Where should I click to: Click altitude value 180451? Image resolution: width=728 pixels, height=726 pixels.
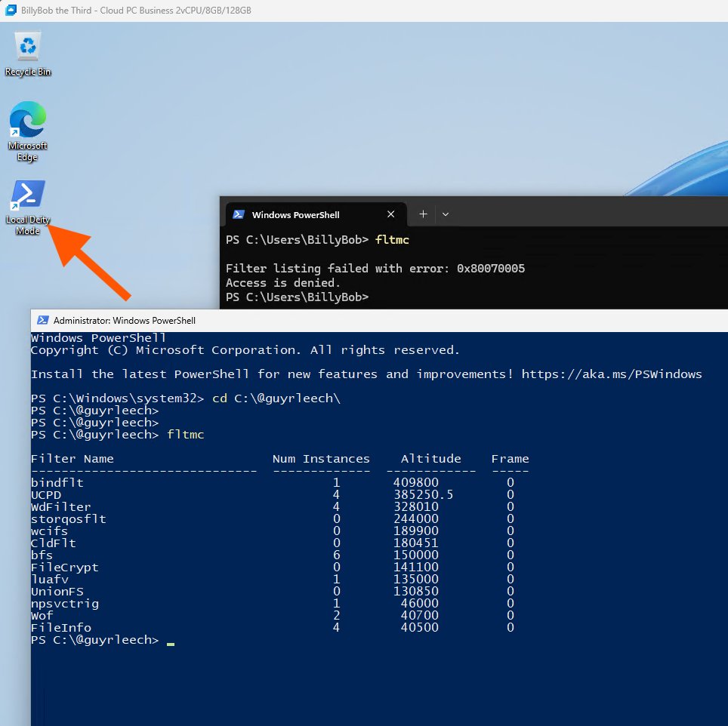tap(416, 543)
